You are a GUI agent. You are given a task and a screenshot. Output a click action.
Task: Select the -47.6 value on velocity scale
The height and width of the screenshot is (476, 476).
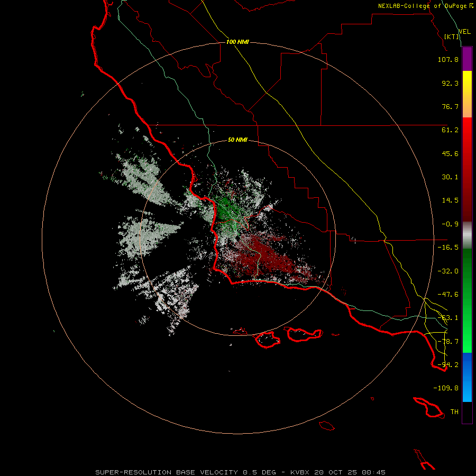448,295
